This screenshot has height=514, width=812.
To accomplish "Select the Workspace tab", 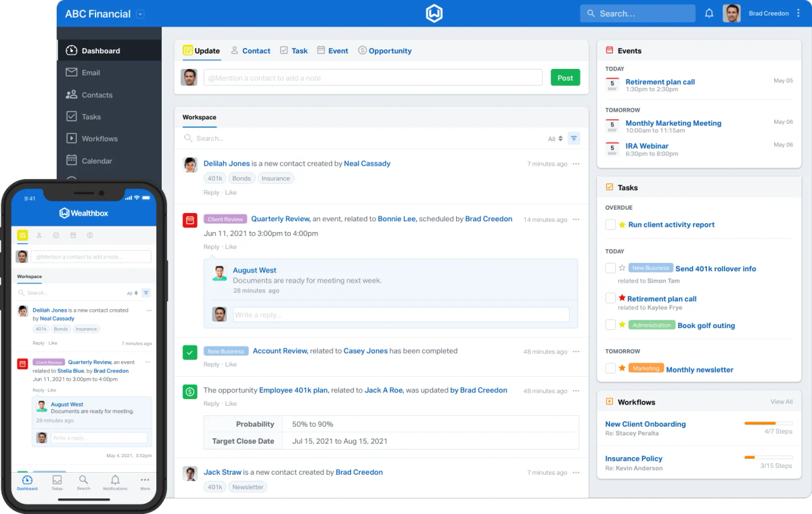I will click(x=200, y=117).
